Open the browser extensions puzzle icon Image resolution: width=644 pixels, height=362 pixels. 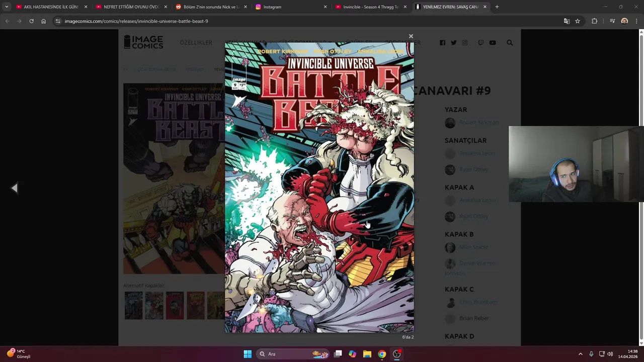click(594, 21)
